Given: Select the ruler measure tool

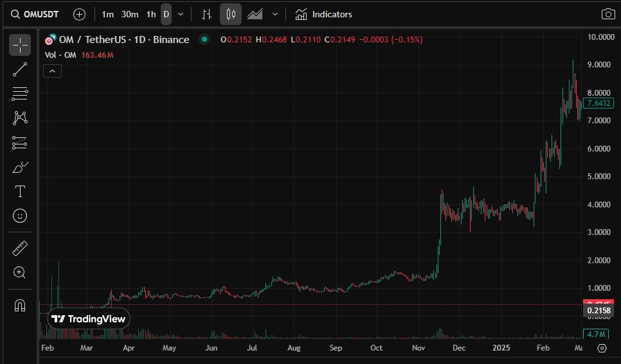Looking at the screenshot, I should pos(20,248).
